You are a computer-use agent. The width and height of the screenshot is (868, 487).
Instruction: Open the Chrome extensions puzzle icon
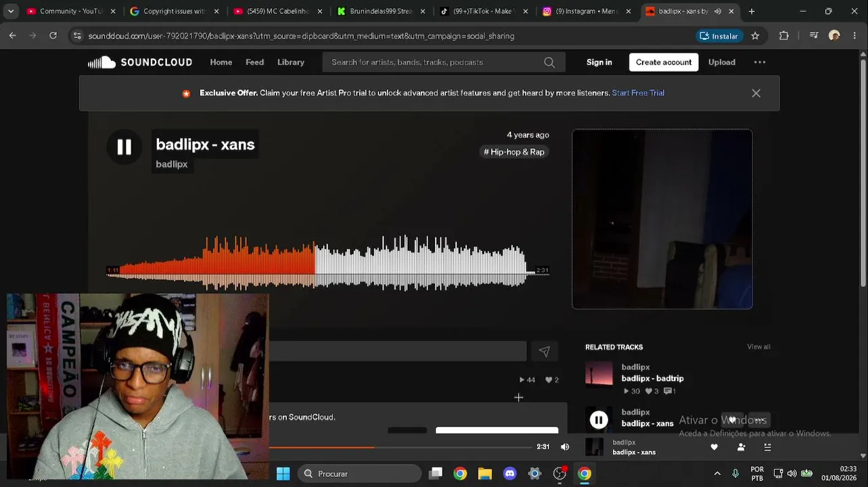784,36
